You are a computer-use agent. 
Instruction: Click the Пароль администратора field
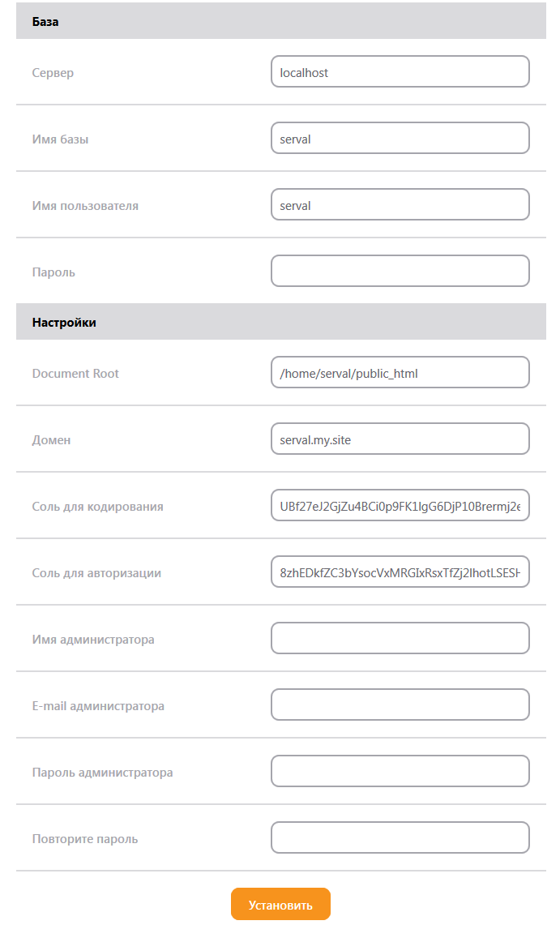coord(400,772)
